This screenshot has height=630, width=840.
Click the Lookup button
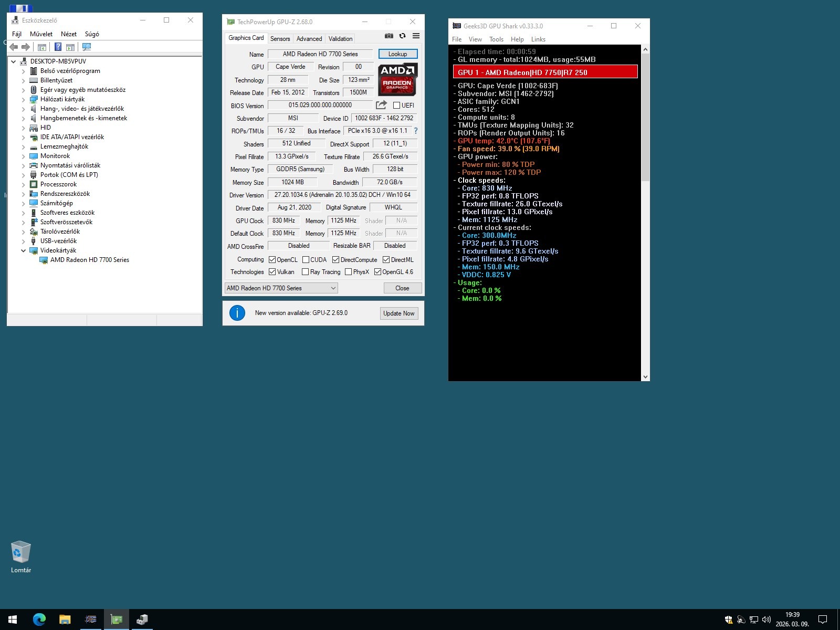[398, 54]
